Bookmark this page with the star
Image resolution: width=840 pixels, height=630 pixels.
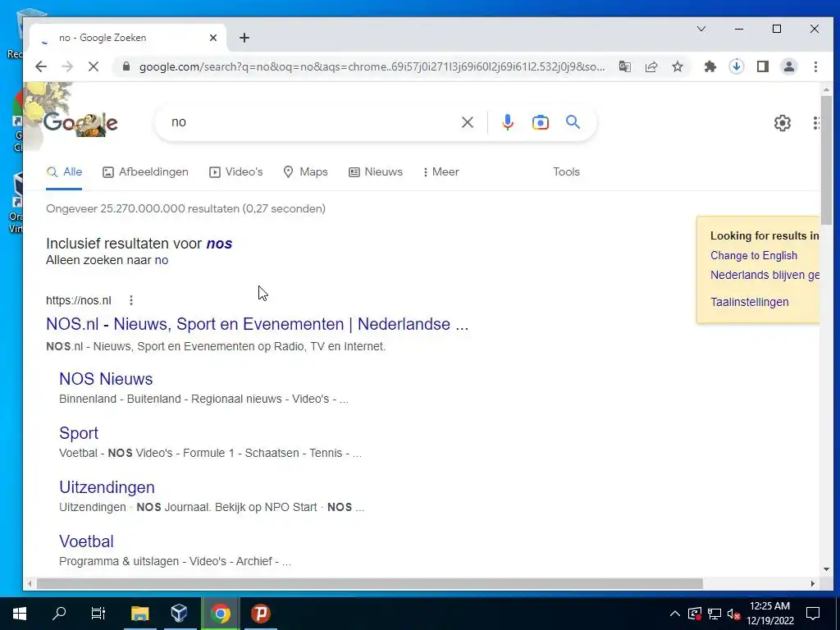point(678,66)
